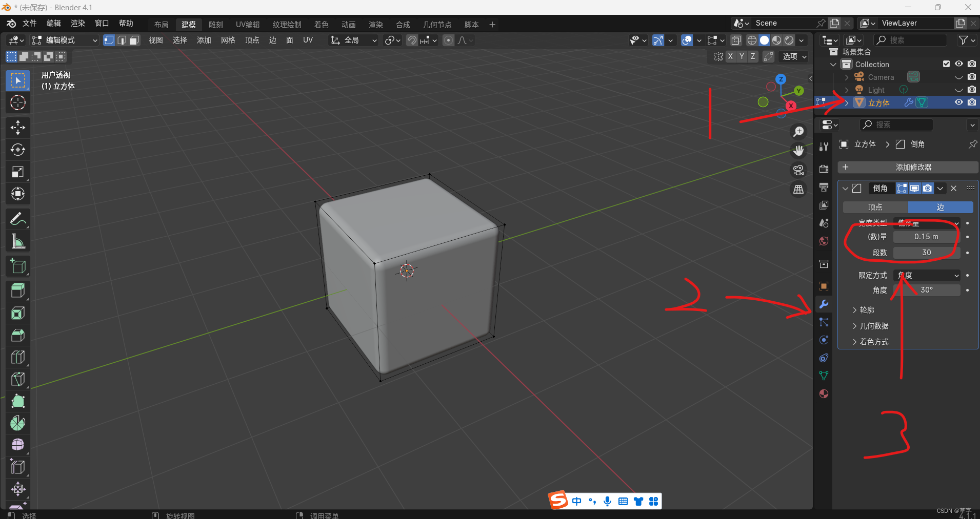The image size is (980, 519).
Task: Click the pan view hand icon
Action: pos(798,151)
